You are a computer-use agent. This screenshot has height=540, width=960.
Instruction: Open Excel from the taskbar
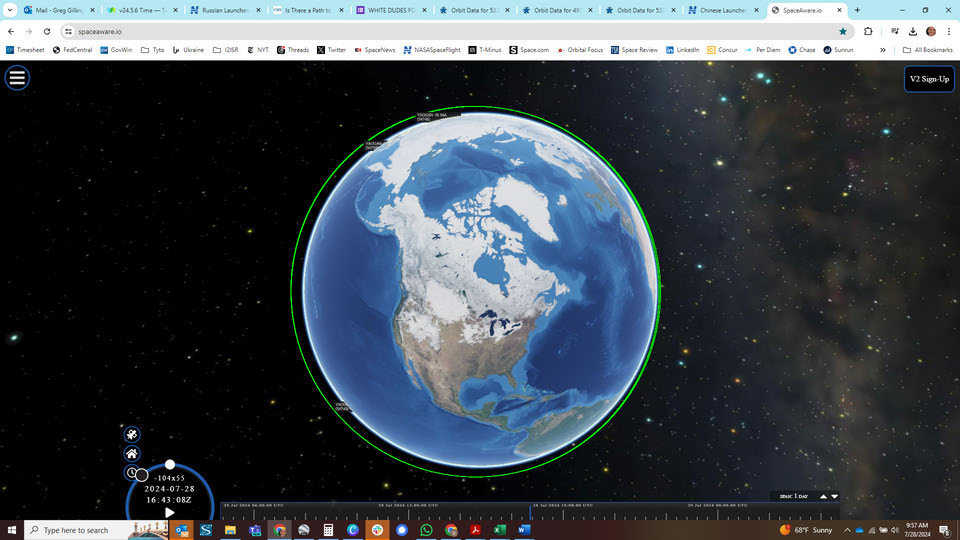500,530
